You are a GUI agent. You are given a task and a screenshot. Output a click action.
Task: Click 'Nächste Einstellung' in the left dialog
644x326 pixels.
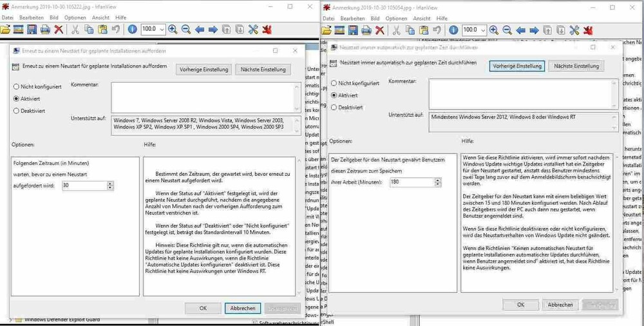(x=263, y=70)
